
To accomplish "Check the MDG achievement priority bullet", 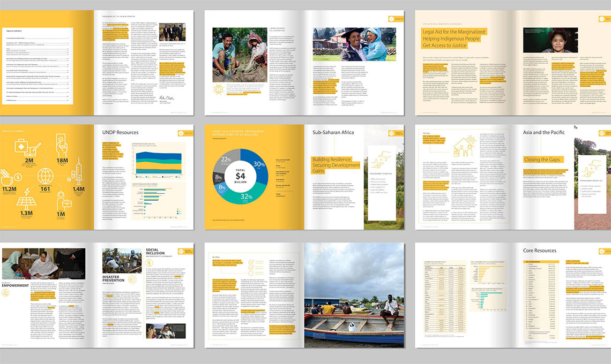I will (x=378, y=179).
